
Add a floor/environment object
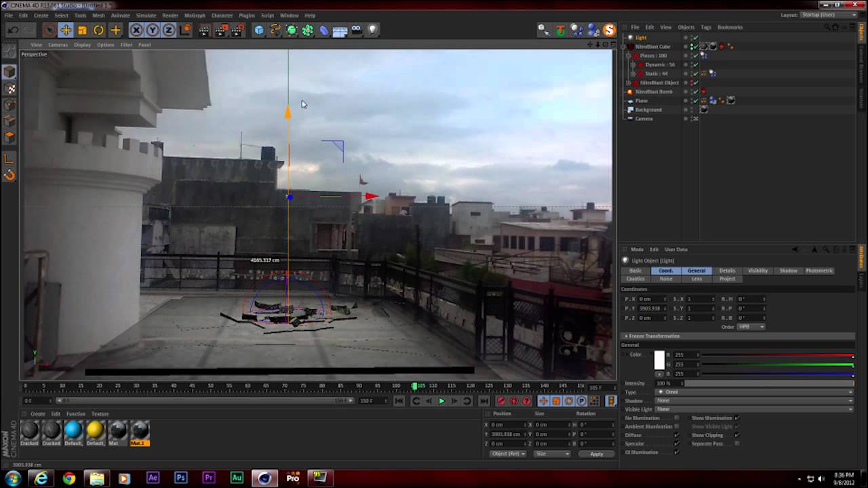coord(340,30)
